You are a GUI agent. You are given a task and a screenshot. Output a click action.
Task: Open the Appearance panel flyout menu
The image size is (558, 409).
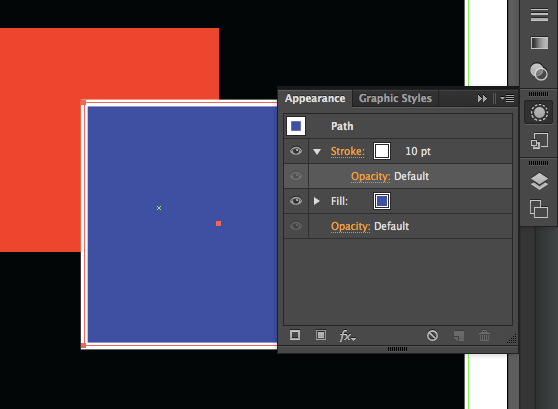[x=507, y=98]
